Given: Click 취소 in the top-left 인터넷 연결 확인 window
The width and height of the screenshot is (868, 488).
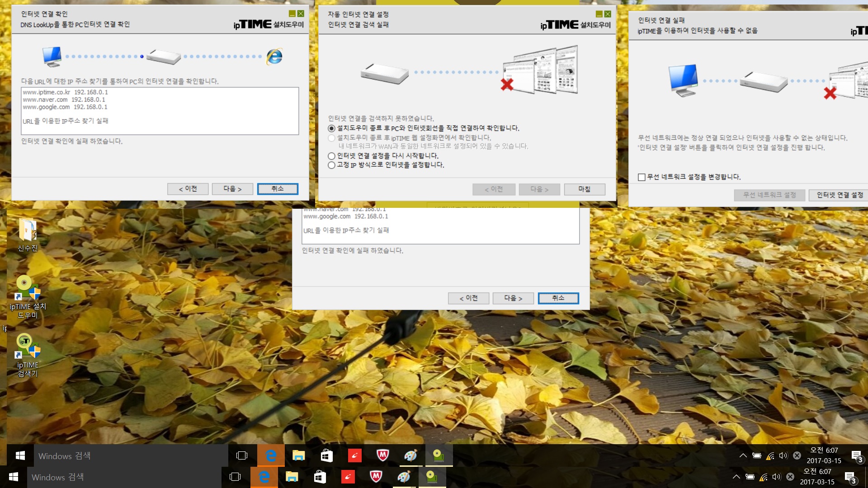Looking at the screenshot, I should 278,189.
